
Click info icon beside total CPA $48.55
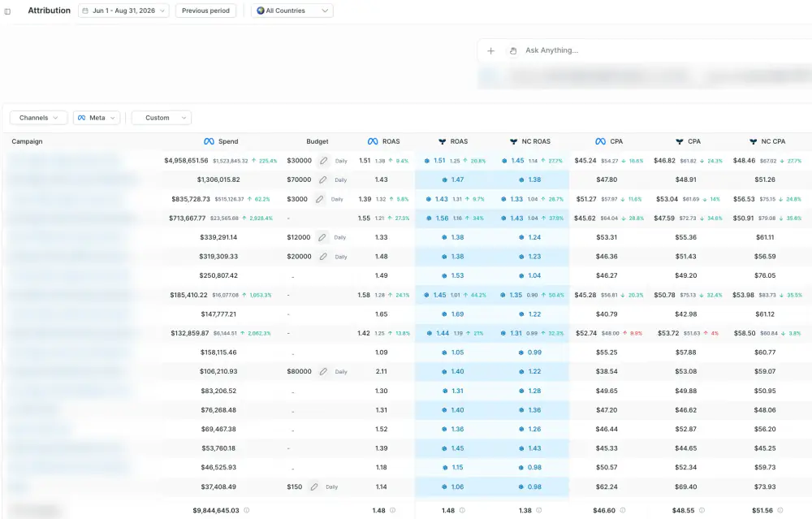coord(702,510)
